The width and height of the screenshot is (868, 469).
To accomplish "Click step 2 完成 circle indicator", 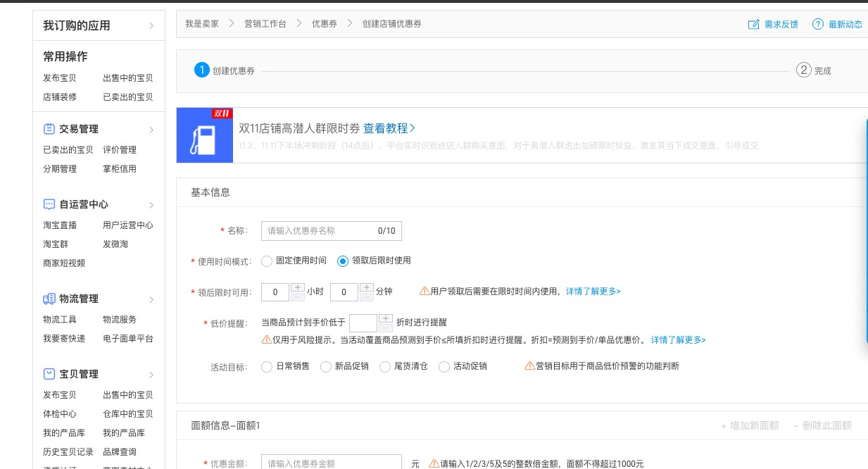I will tap(804, 70).
